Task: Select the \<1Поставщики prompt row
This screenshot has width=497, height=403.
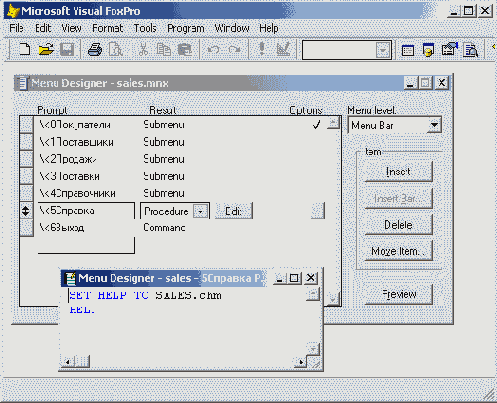Action: point(76,142)
